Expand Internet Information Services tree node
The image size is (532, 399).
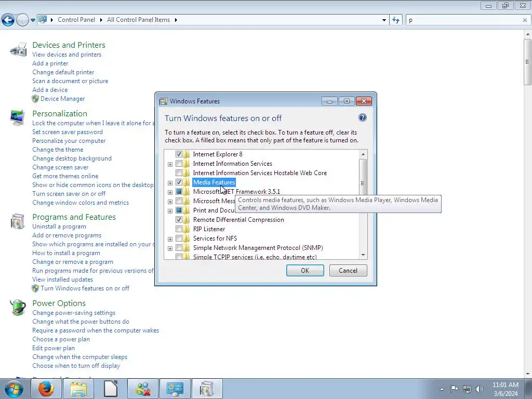click(170, 164)
